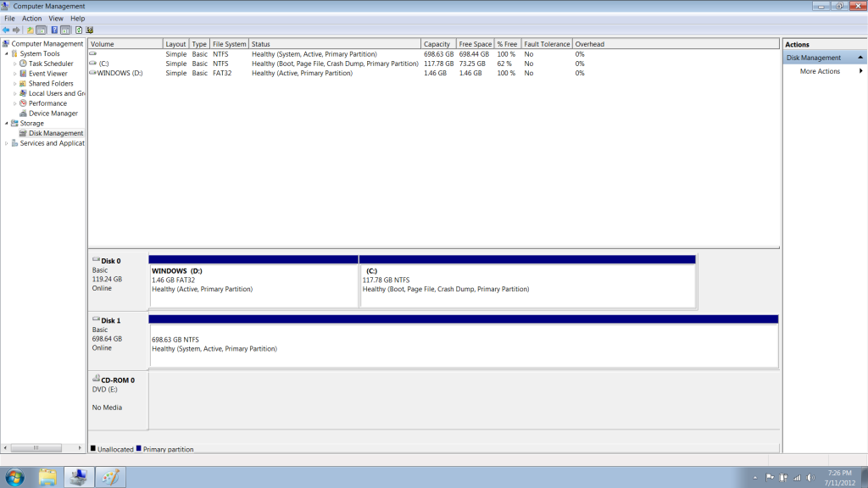Go back using the blue Back arrow

(x=6, y=30)
